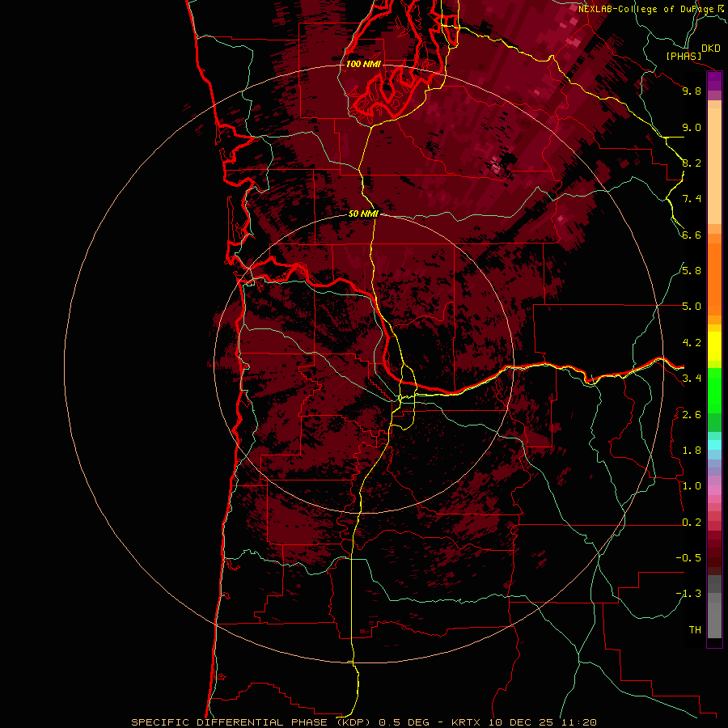This screenshot has height=728, width=728.
Task: Click the Specific Differential Phase KRTX caption
Action: point(363,722)
